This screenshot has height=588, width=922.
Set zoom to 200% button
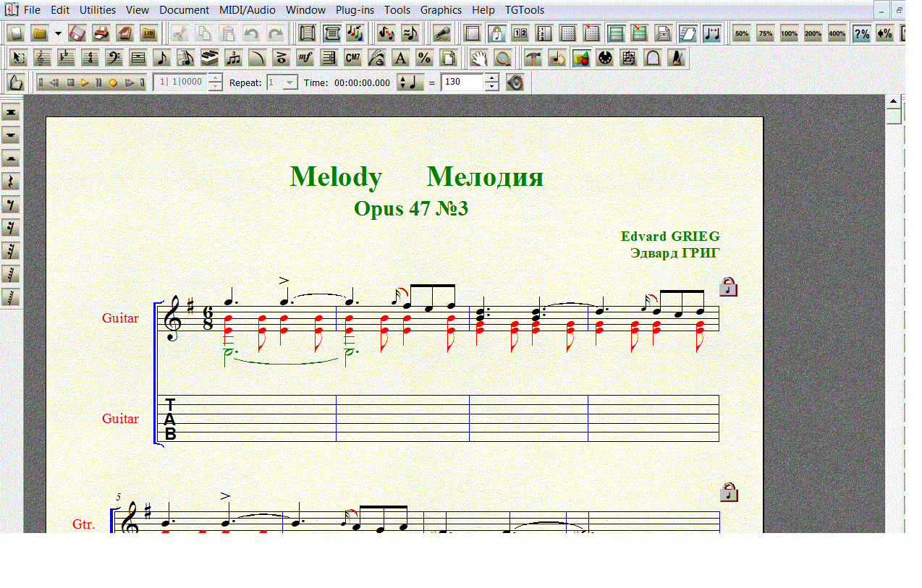point(813,34)
